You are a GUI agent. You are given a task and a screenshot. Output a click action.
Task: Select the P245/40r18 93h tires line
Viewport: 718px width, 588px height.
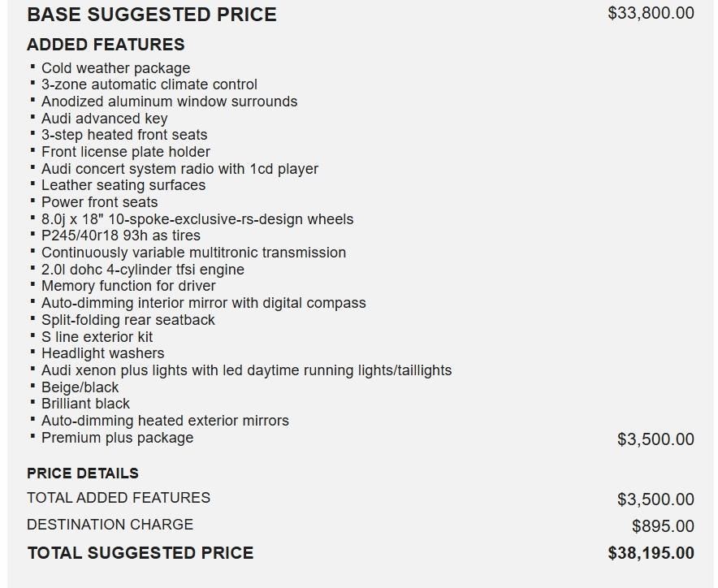point(121,236)
